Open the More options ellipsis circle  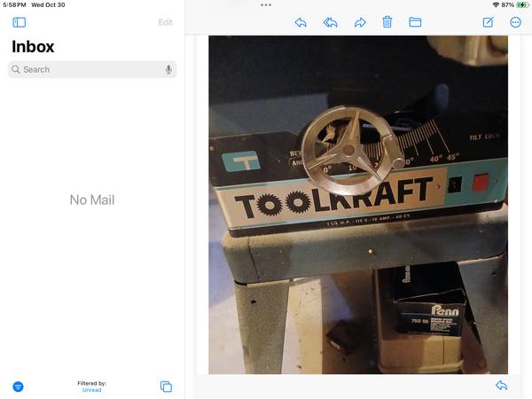pyautogui.click(x=515, y=22)
